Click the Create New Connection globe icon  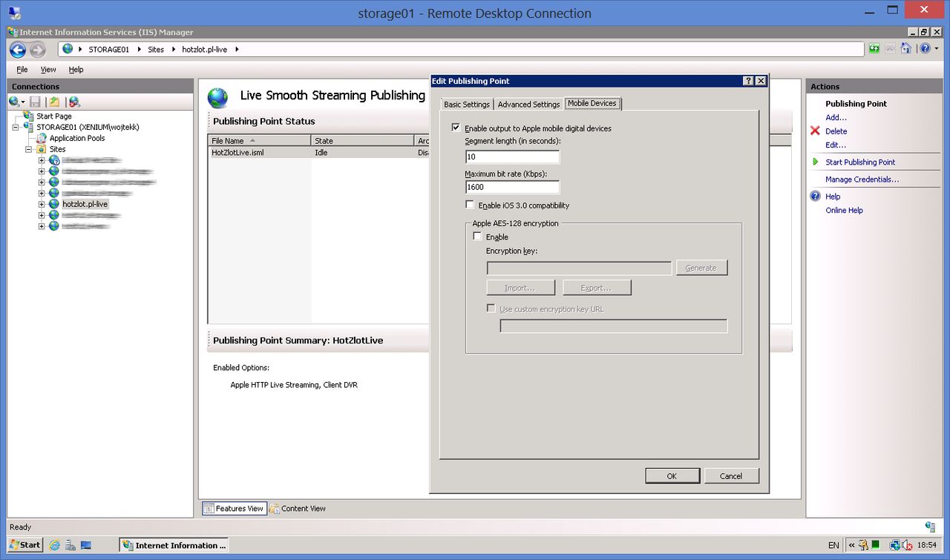[14, 102]
